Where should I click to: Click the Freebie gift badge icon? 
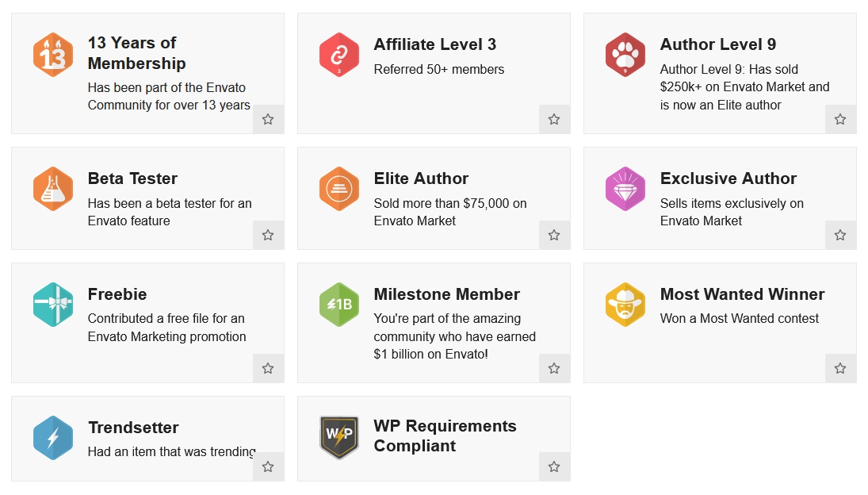(x=53, y=305)
